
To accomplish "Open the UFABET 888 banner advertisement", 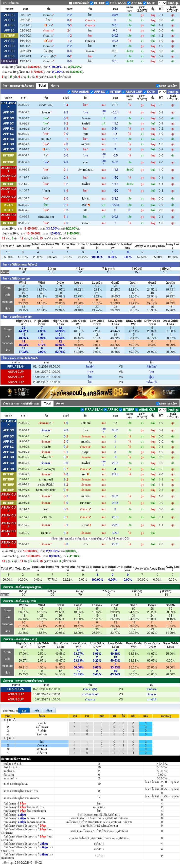I will [x=90, y=392].
